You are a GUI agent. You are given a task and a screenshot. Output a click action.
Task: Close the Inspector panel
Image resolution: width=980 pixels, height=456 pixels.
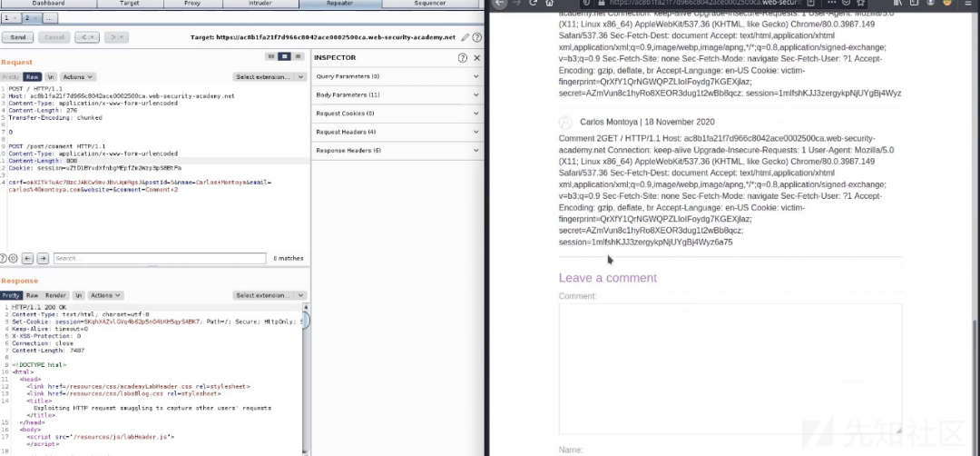pos(477,57)
